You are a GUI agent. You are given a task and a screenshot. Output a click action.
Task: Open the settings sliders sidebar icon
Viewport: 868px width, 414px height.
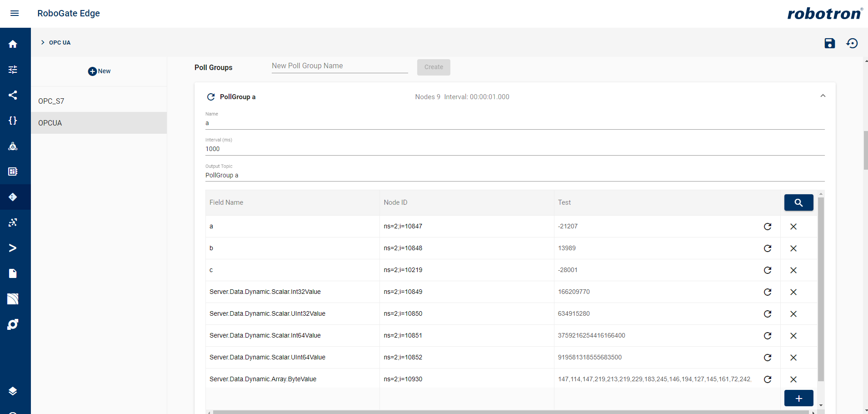(13, 70)
